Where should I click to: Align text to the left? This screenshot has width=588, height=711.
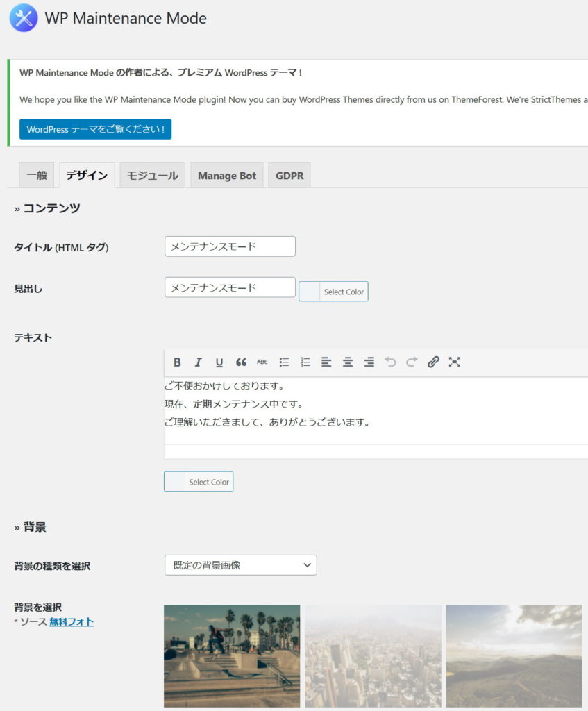click(x=326, y=362)
